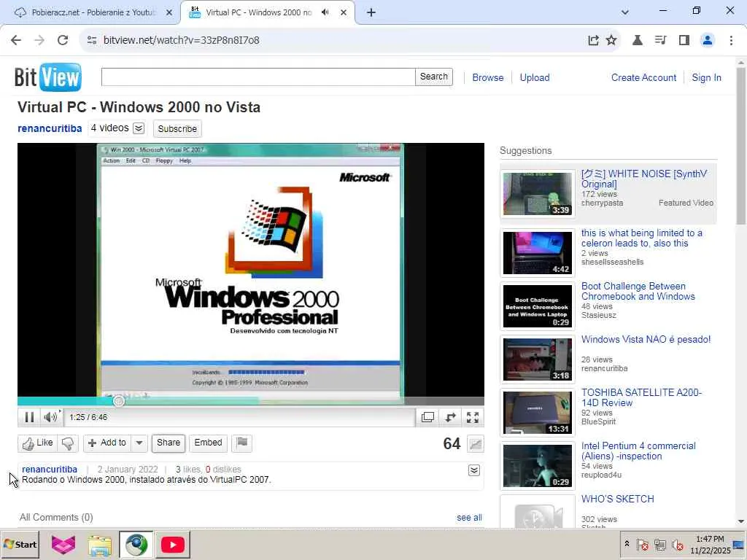Open 'this is what being limited to a celeron' link
The height and width of the screenshot is (560, 747).
pyautogui.click(x=641, y=238)
